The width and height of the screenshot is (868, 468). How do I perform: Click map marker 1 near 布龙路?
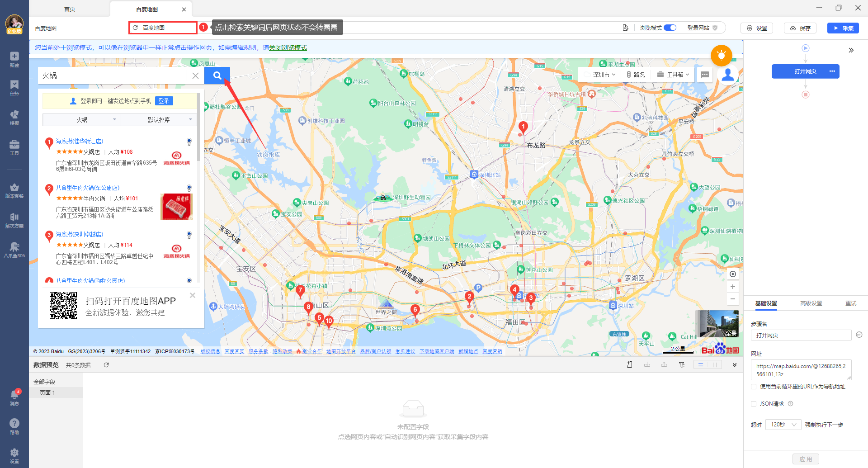point(523,127)
